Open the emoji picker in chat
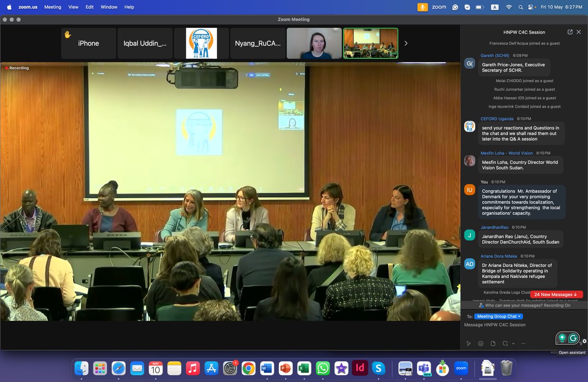The height and width of the screenshot is (382, 588). 481,344
